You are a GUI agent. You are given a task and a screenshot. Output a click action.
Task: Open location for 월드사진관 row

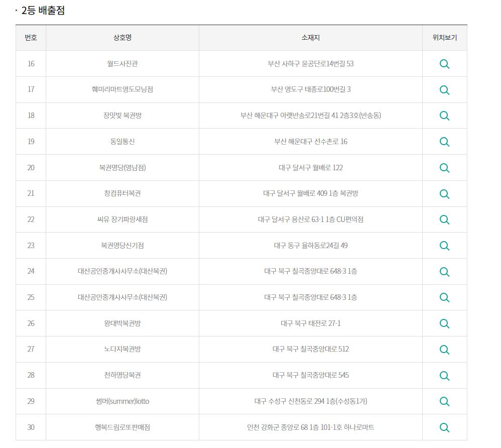click(x=444, y=64)
